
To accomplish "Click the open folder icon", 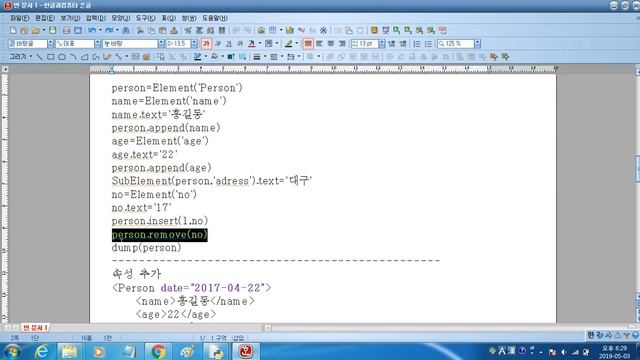I will click(x=36, y=31).
